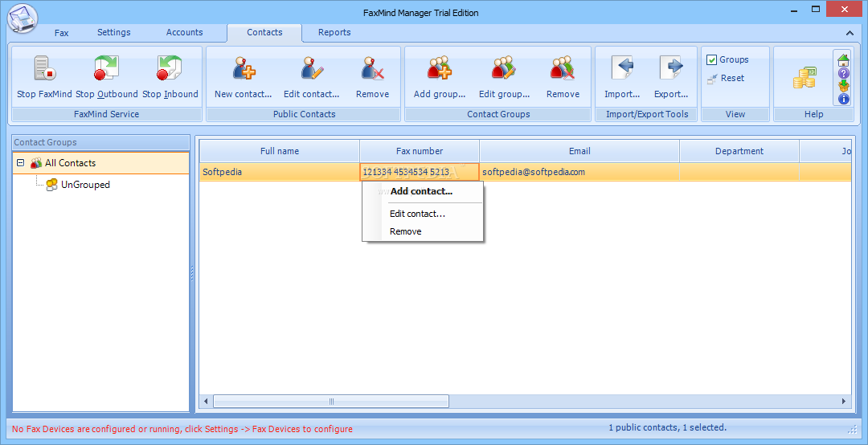Open the Accounts tab
Viewport: 868px width, 445px height.
click(x=184, y=32)
